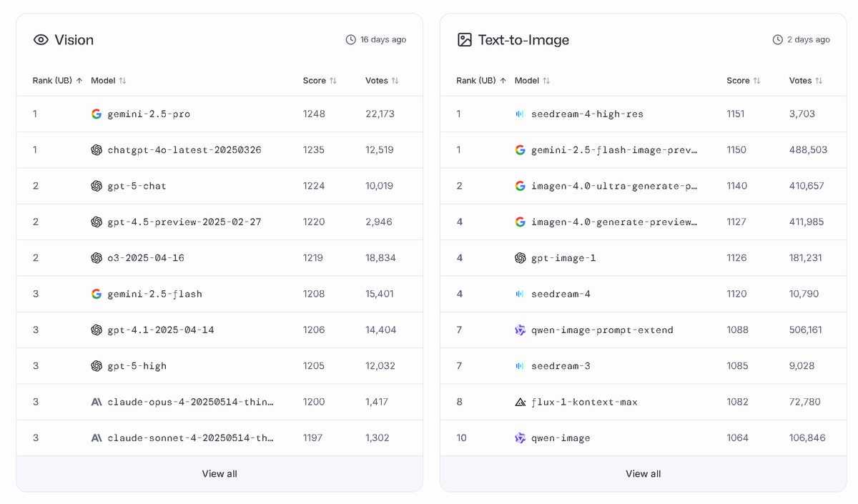
Task: Click the Anthropic logo beside claude-opus-4 row
Action: 97,402
